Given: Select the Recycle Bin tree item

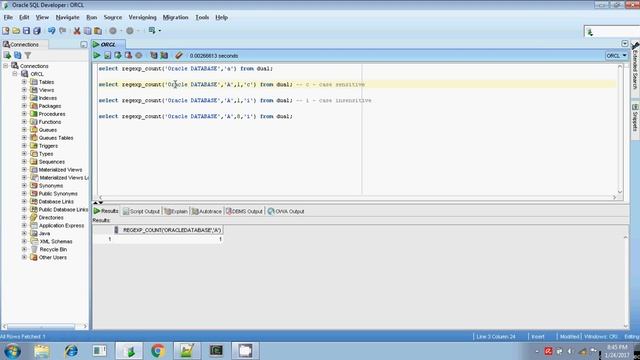Looking at the screenshot, I should pyautogui.click(x=53, y=249).
